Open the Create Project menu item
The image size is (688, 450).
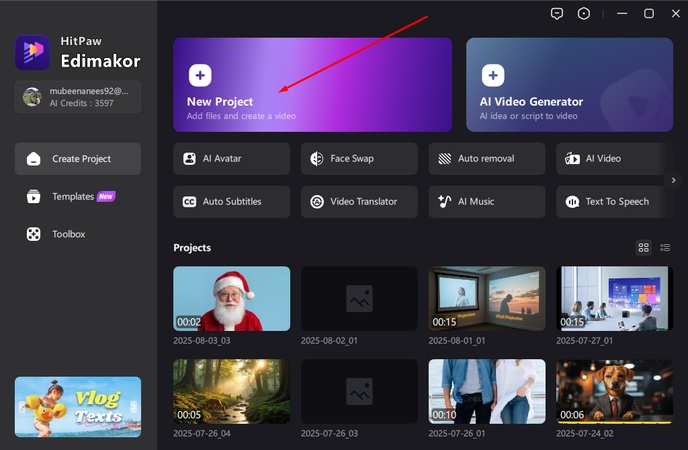coord(78,159)
